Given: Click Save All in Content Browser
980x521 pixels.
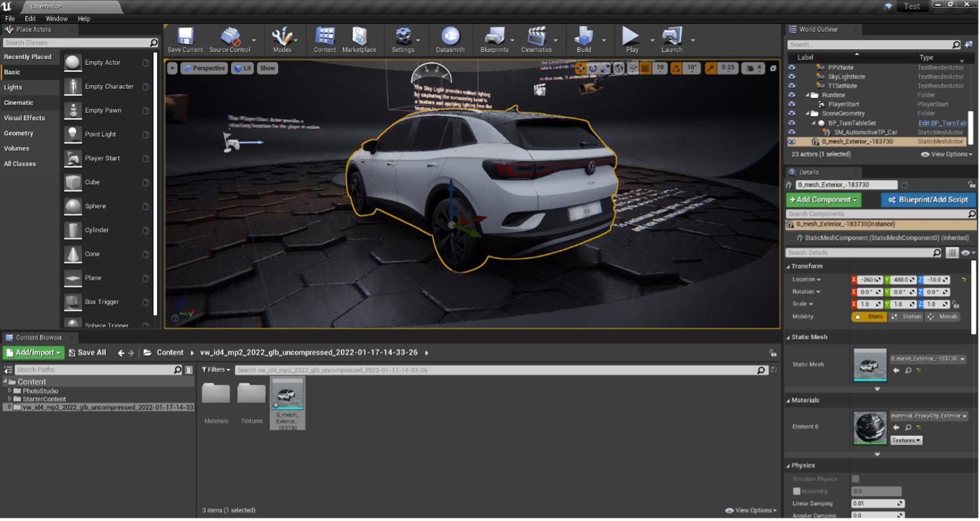Looking at the screenshot, I should click(86, 353).
